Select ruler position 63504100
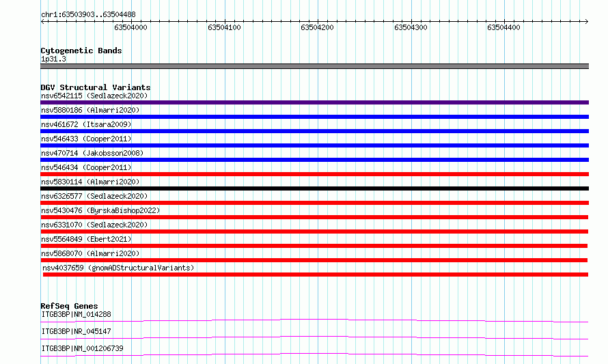 [224, 27]
